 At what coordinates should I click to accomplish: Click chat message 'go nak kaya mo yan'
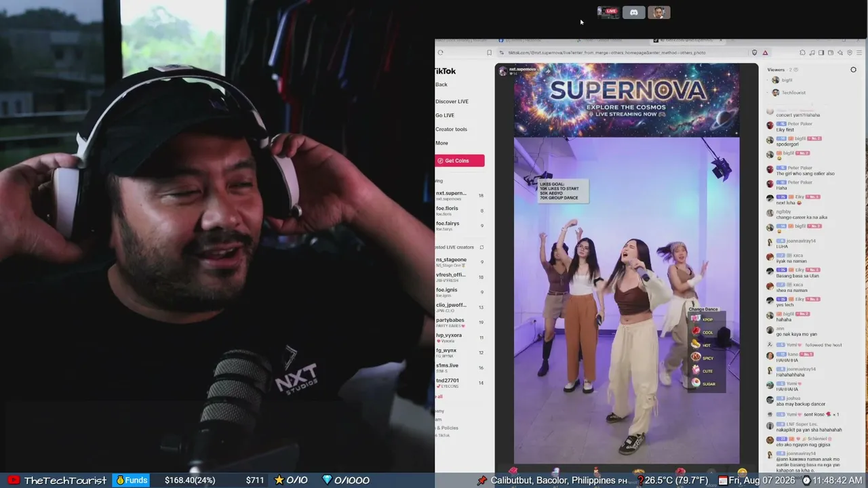tap(797, 334)
